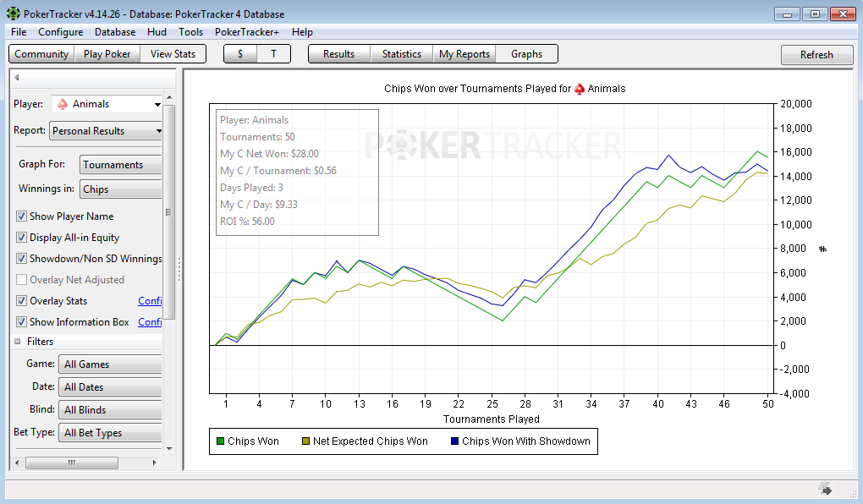863x504 pixels.
Task: Click the sidebar horizontal scrollbar thumb
Action: (72, 463)
